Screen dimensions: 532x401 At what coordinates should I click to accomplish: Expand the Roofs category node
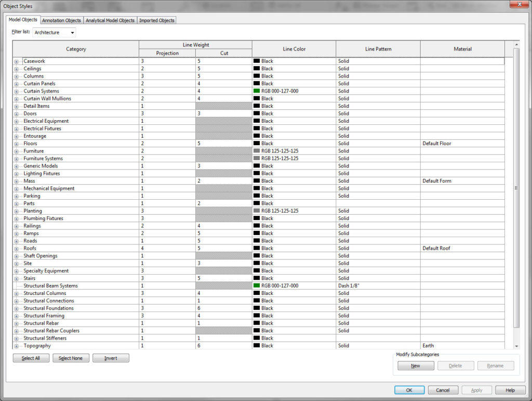16,249
